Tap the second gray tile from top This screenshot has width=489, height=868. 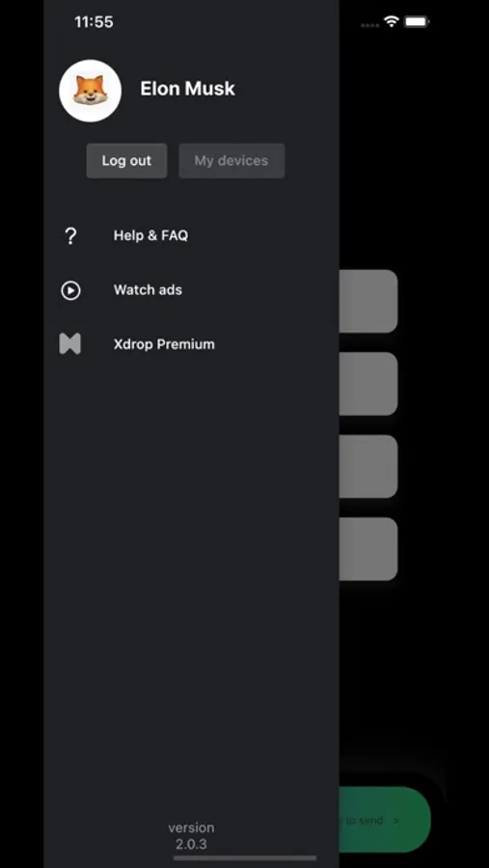[x=368, y=384]
